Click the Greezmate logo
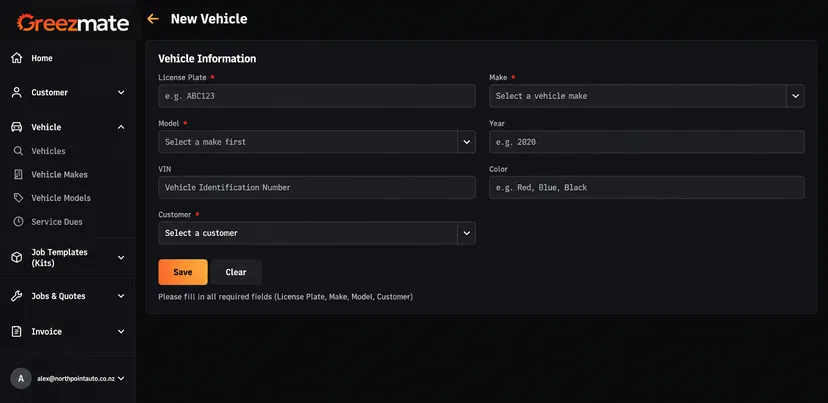This screenshot has height=403, width=828. (x=73, y=23)
